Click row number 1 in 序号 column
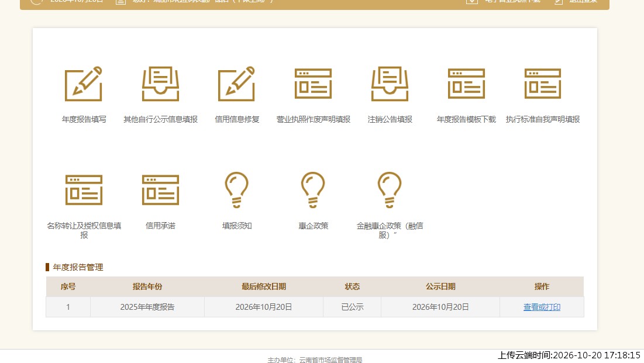Screen dimensions: 644x363 pos(68,307)
